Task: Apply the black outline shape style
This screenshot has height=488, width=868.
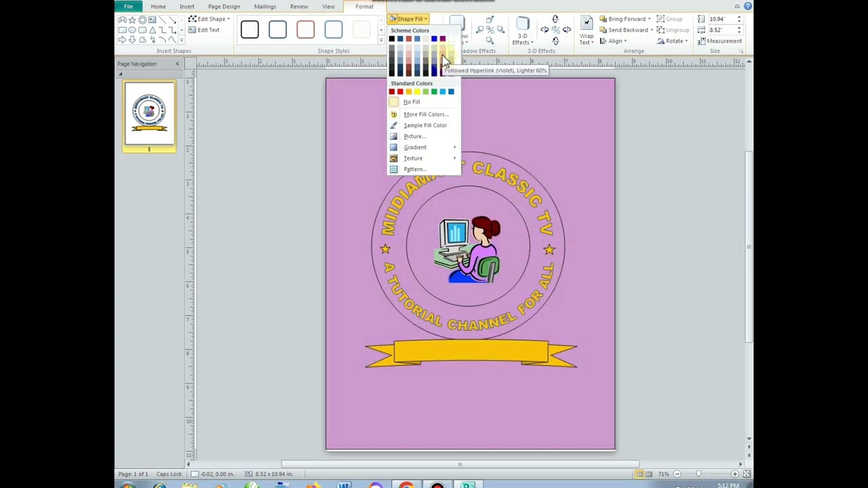Action: click(250, 29)
